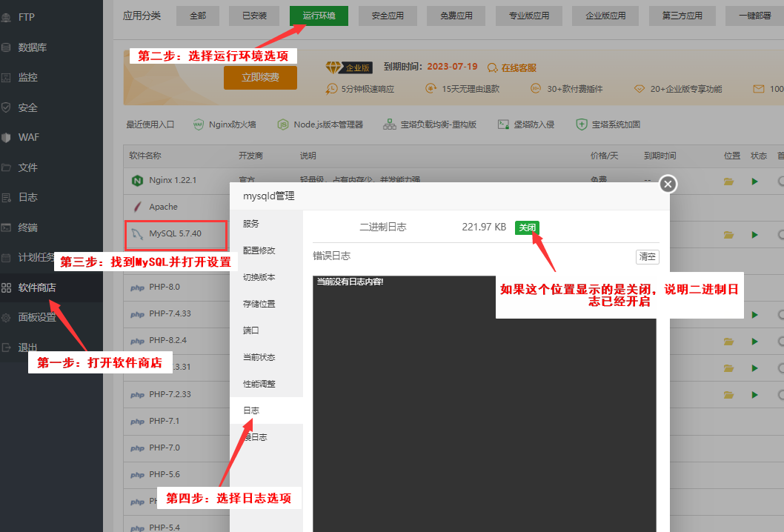
Task: Select the 企业版应用 category tab
Action: tap(605, 16)
